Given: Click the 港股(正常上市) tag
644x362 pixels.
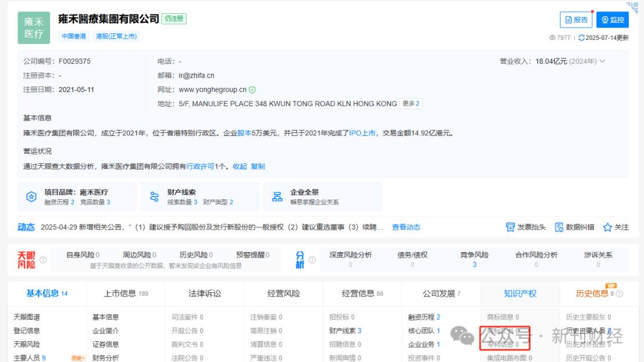Looking at the screenshot, I should (116, 36).
